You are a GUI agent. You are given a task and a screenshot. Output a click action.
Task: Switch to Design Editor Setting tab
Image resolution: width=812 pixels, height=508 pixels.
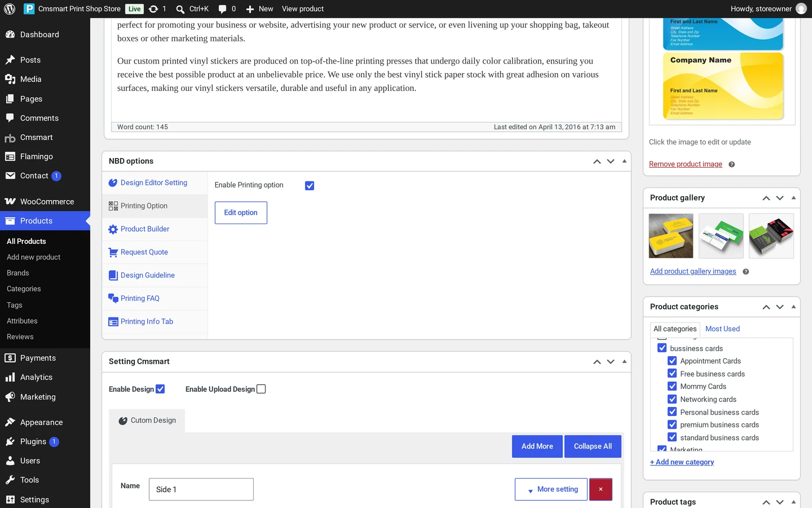pos(155,183)
